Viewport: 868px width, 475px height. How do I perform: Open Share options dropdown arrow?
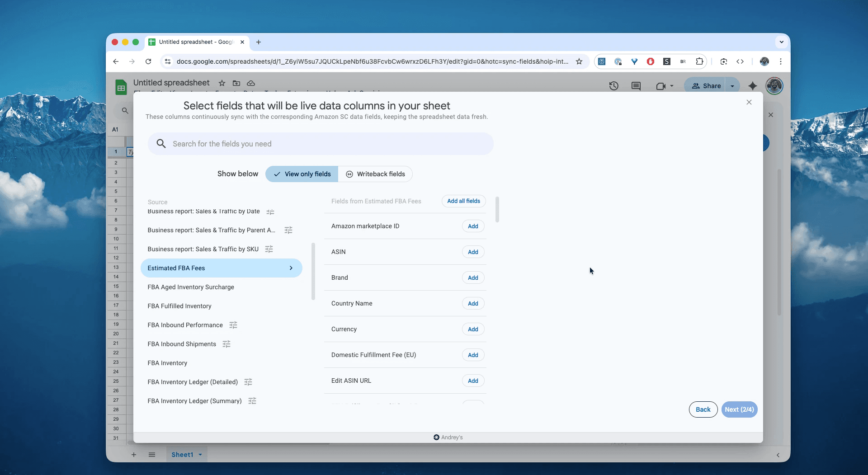coord(732,86)
